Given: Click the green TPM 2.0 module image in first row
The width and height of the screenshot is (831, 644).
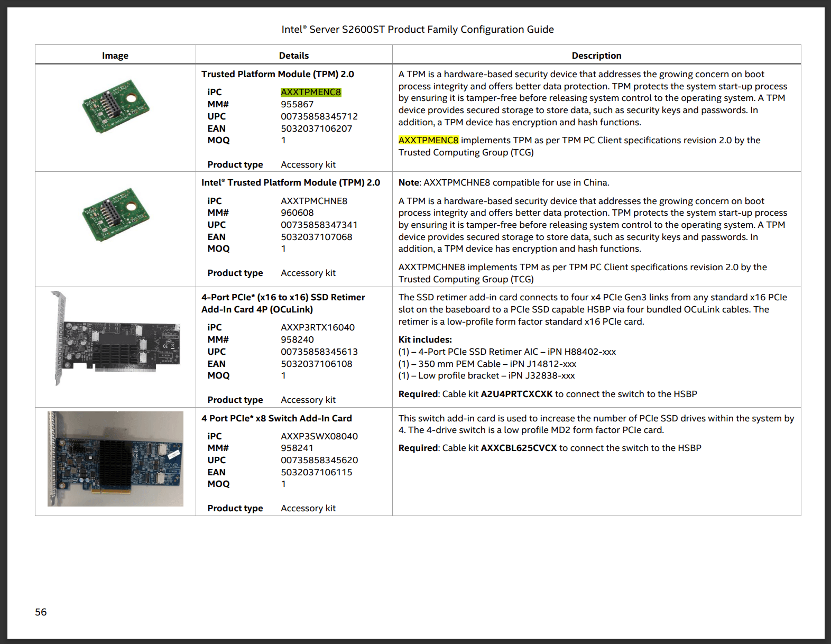Looking at the screenshot, I should [x=115, y=107].
